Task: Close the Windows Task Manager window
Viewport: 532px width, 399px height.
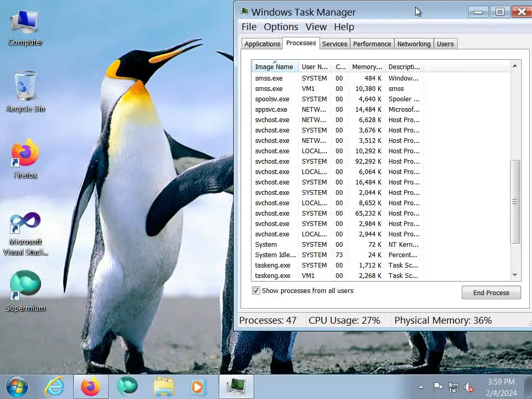Action: [x=522, y=12]
